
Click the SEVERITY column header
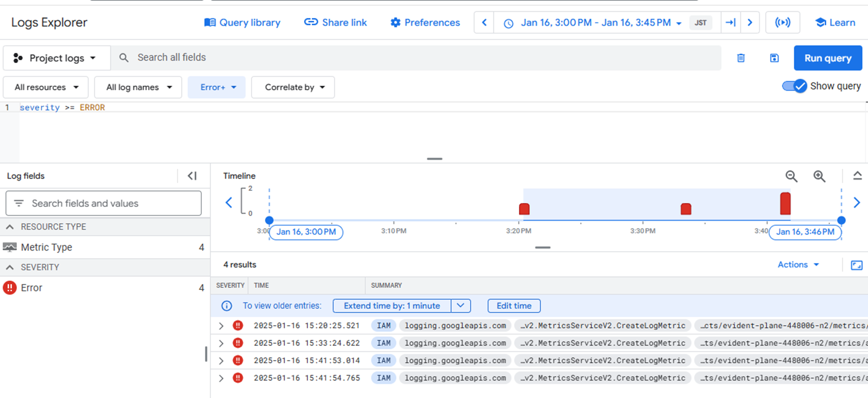pos(230,285)
